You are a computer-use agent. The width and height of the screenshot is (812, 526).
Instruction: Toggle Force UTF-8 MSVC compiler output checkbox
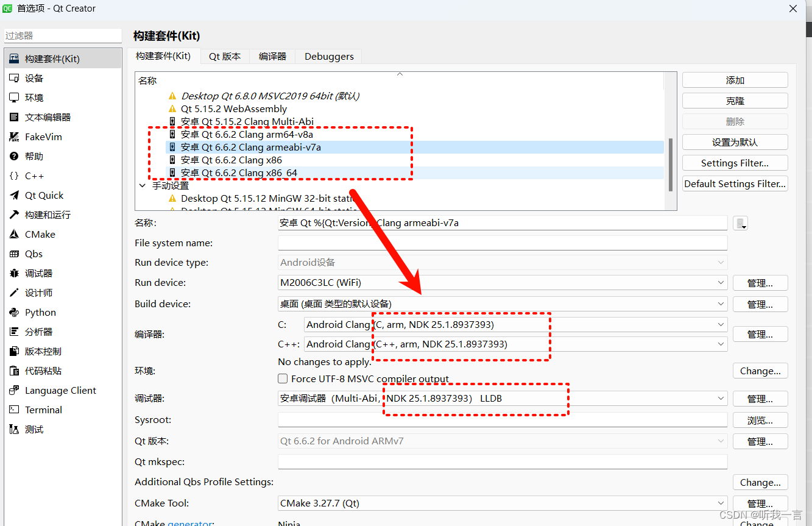pyautogui.click(x=283, y=379)
